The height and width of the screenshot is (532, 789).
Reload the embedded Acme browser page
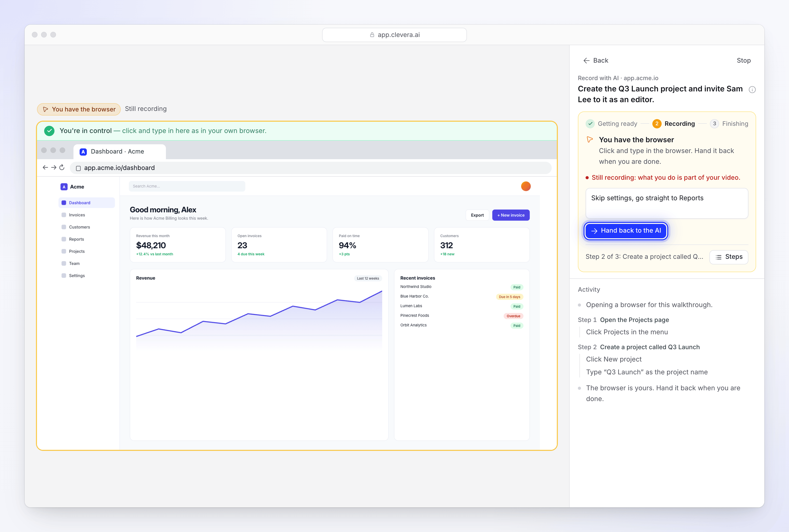tap(62, 167)
